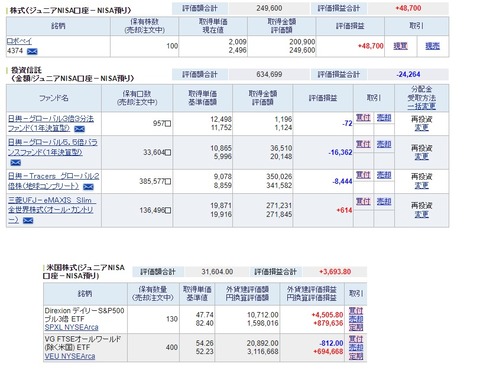
Task: Click 買付 for VG FTSEオールワールド ETF
Action: point(356,339)
